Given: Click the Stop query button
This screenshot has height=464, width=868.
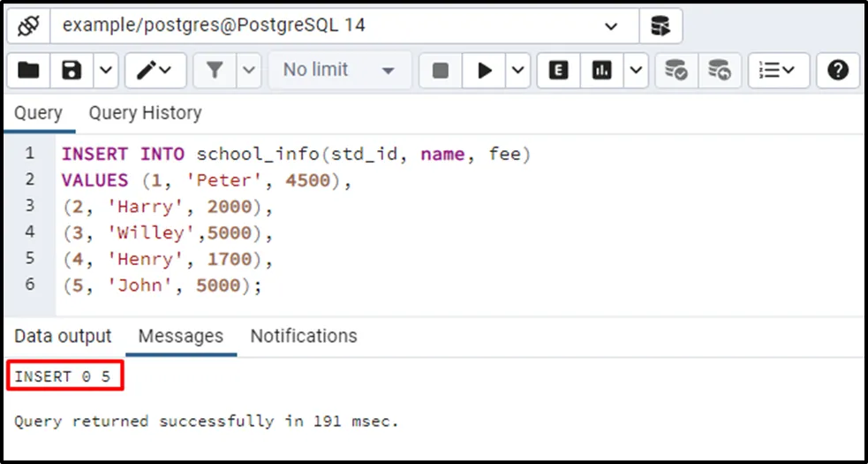Looking at the screenshot, I should [441, 71].
